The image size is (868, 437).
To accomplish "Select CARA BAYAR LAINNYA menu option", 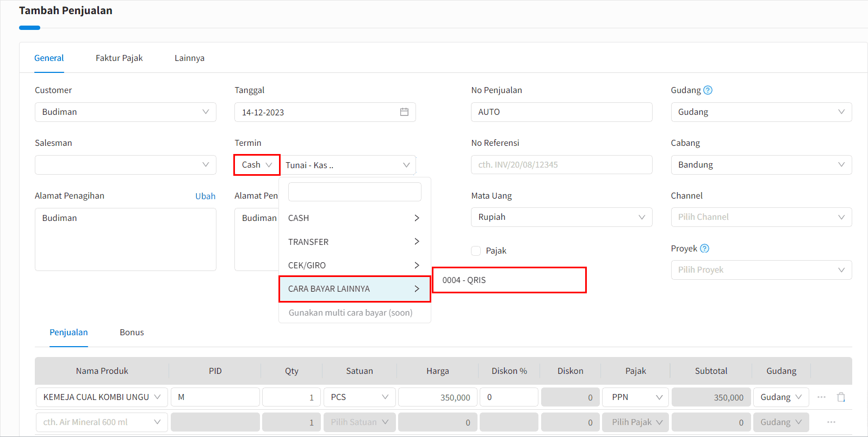I will pyautogui.click(x=354, y=289).
